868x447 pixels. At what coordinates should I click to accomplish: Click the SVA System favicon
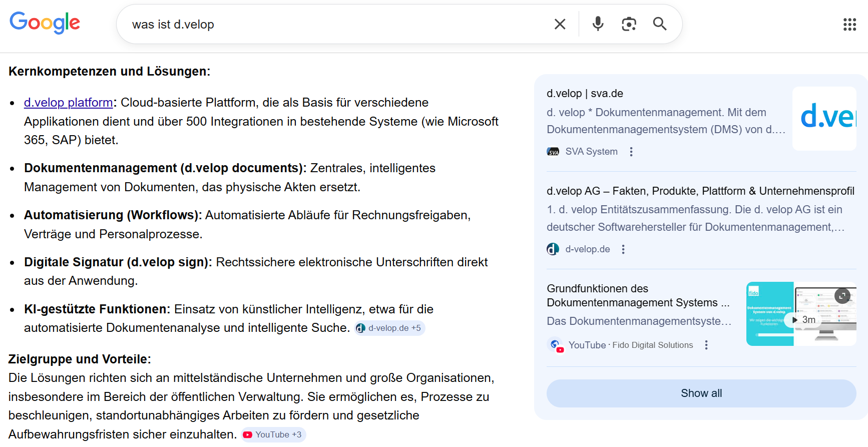pos(553,152)
